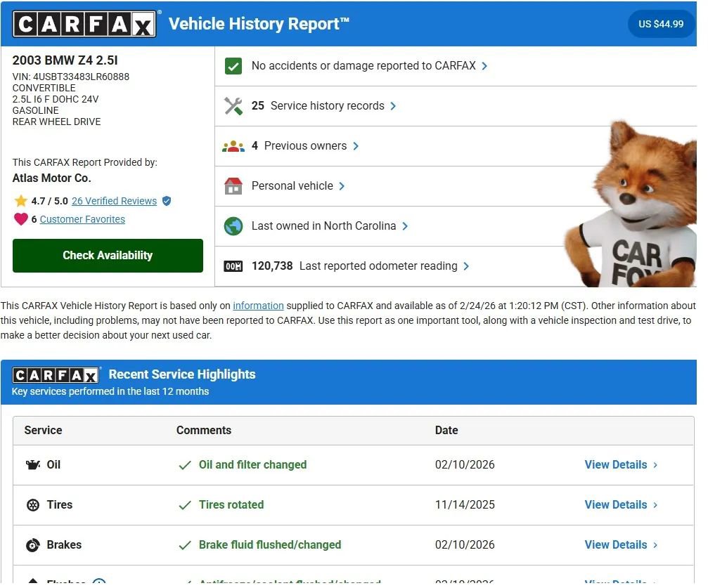The height and width of the screenshot is (588, 708).
Task: Follow the information hyperlink in the disclaimer
Action: click(259, 306)
